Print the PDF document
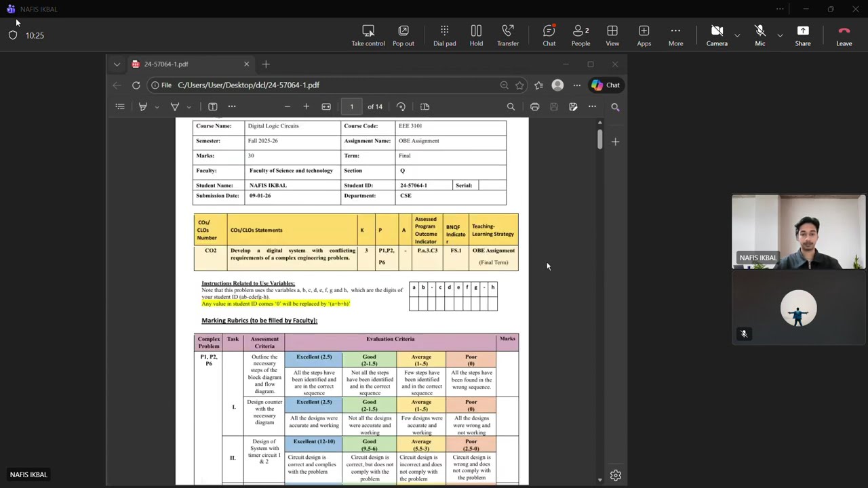This screenshot has height=488, width=868. click(534, 106)
